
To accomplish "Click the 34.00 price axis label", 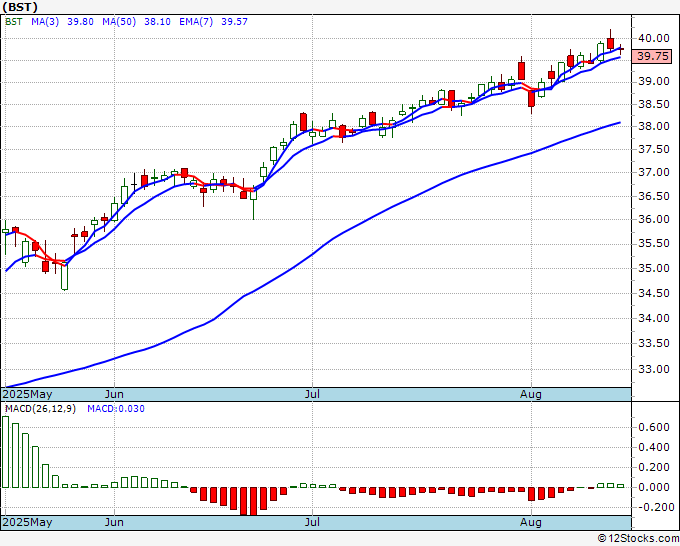I will (x=654, y=318).
